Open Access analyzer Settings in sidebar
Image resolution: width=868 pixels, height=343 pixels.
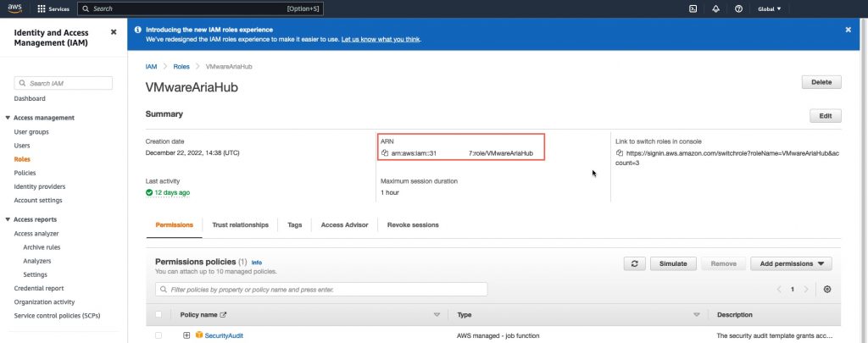click(36, 274)
